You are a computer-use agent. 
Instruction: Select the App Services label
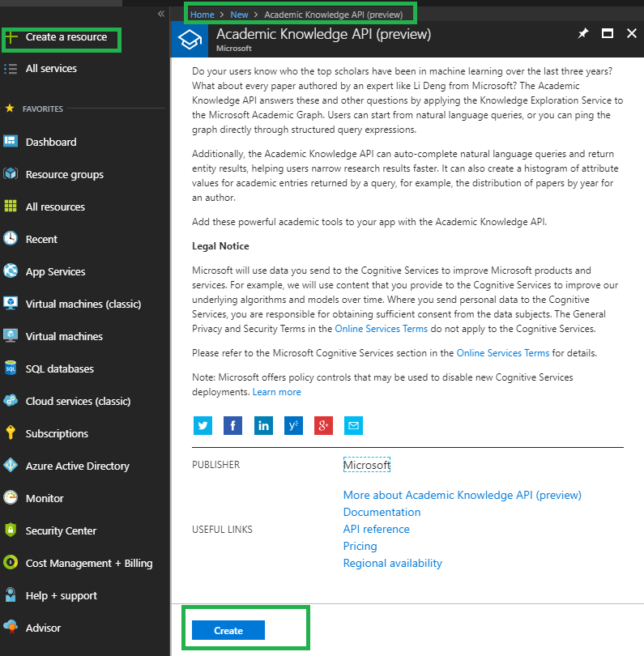(x=55, y=271)
